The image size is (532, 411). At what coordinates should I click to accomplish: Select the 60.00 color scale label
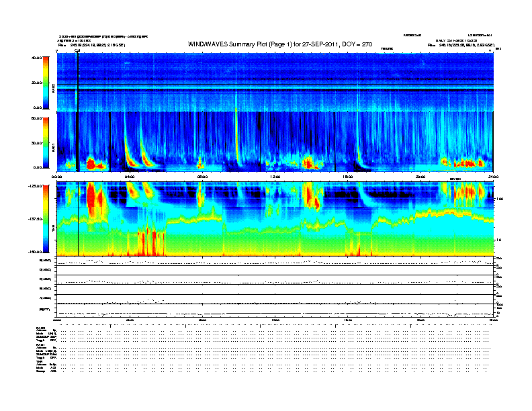tap(36, 118)
